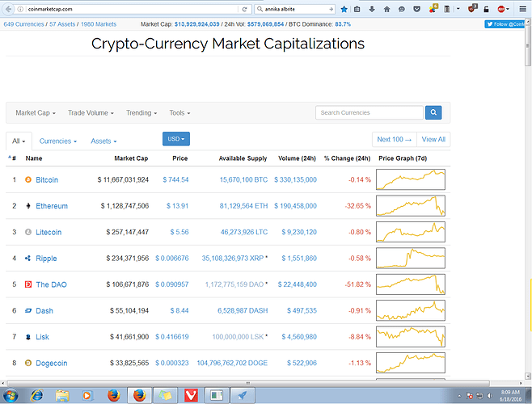Open the Currencies tab dropdown
The image size is (532, 404).
coord(58,141)
